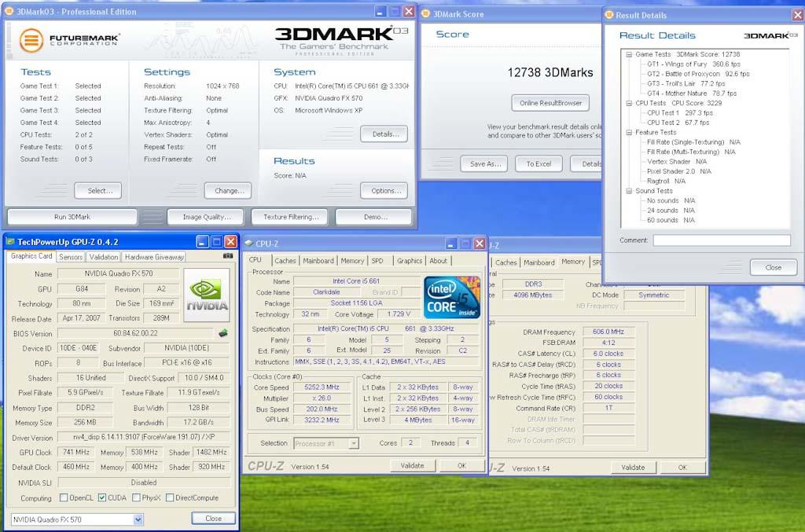Enable the OpenCL checkbox in GPU-Z

(64, 497)
